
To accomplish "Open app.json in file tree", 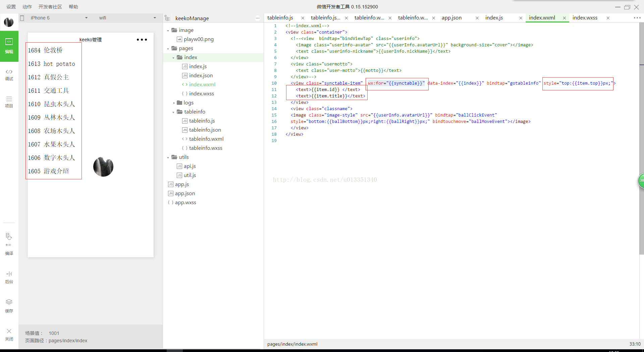I will pyautogui.click(x=185, y=193).
